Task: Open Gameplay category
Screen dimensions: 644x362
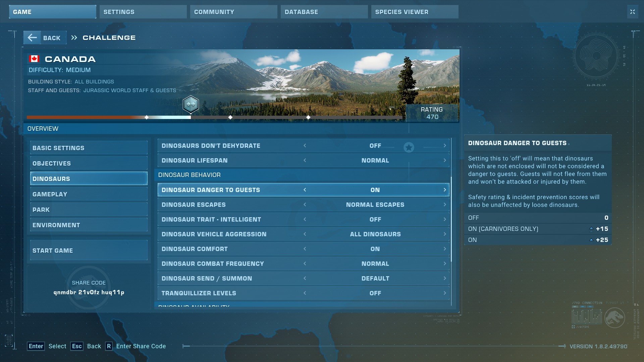Action: 89,194
